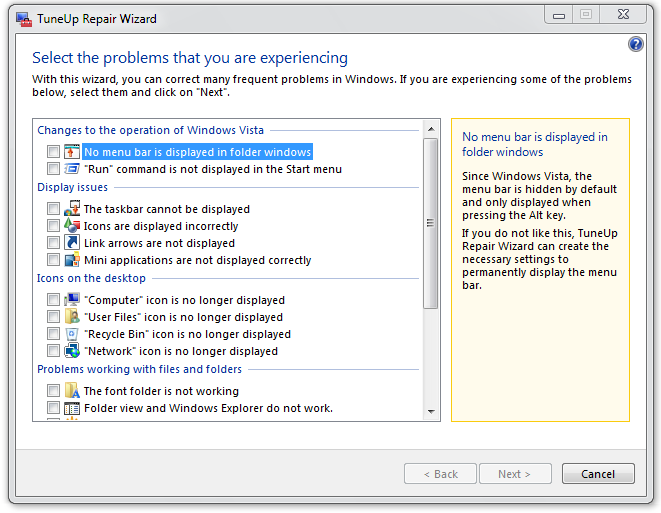Select 'Folder view and Windows Explorer do not work.' row
The image size is (661, 513).
tap(208, 408)
